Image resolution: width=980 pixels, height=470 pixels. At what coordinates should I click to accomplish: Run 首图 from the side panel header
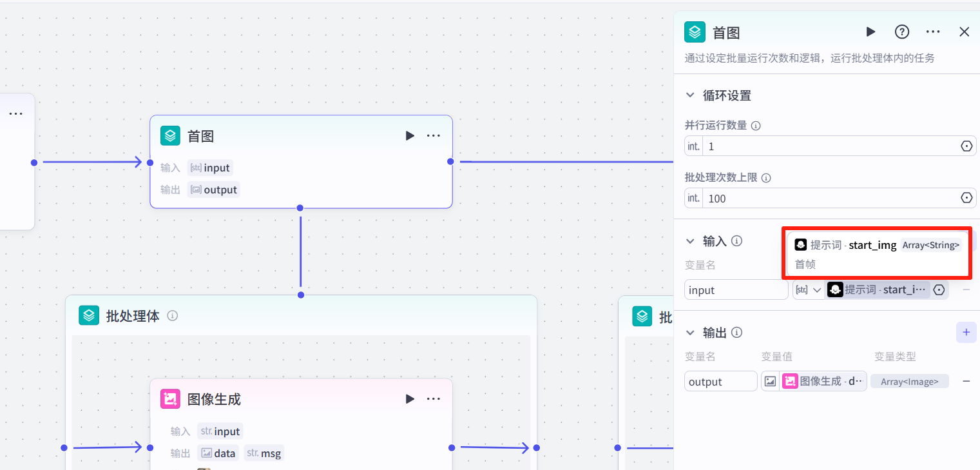click(x=870, y=32)
